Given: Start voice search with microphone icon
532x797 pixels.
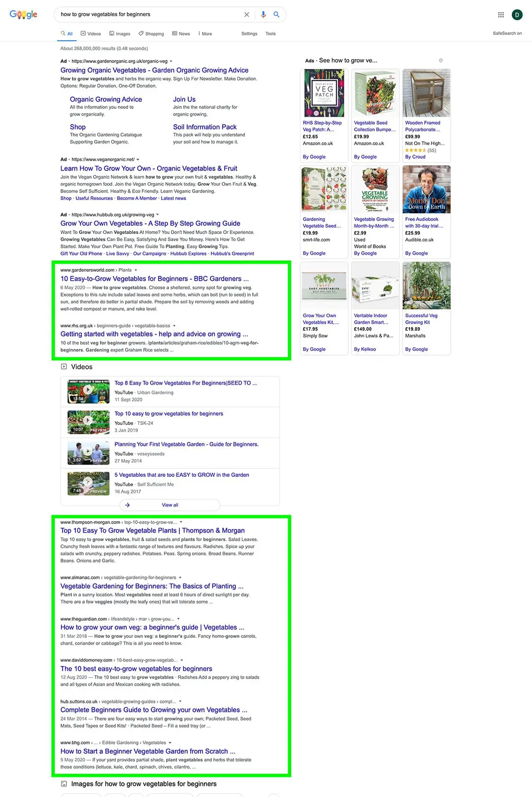Looking at the screenshot, I should (263, 14).
